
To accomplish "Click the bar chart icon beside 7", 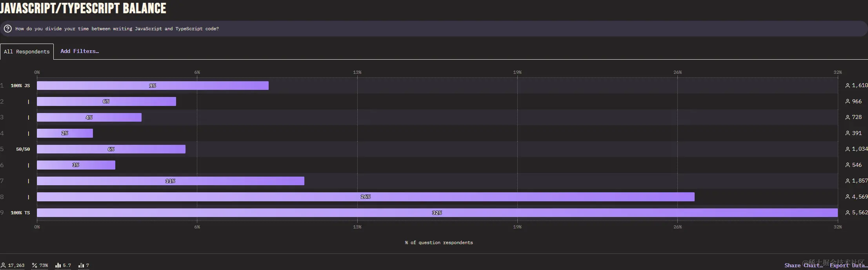I will (x=81, y=265).
